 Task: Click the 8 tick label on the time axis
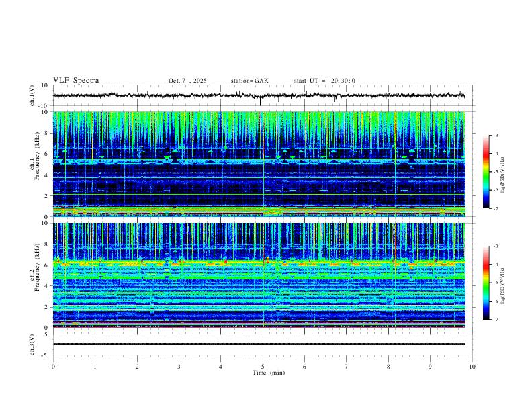tap(388, 367)
